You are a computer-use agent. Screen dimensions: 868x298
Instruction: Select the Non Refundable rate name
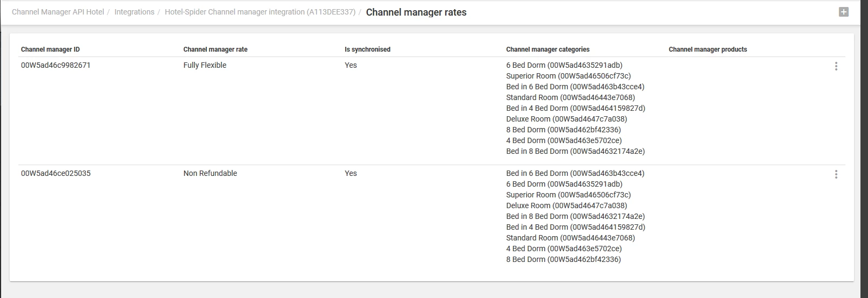[x=210, y=173]
